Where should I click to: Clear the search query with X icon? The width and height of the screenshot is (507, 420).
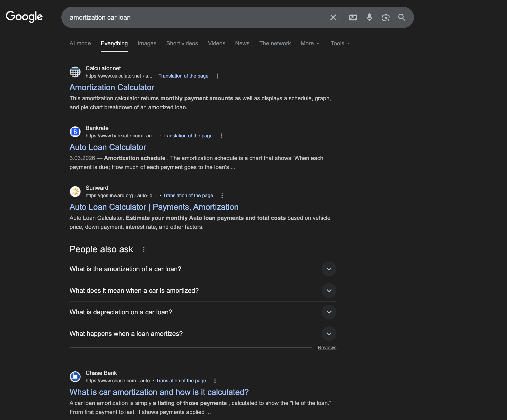(333, 17)
